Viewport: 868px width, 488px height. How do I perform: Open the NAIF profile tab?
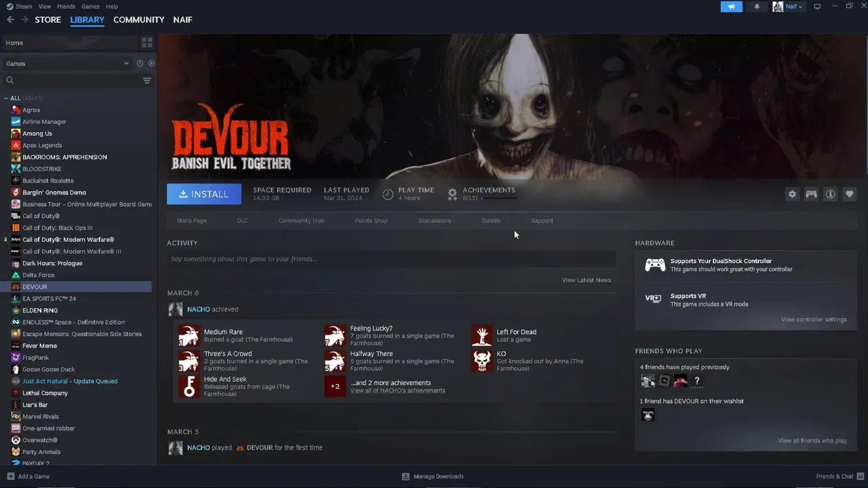pyautogui.click(x=183, y=20)
